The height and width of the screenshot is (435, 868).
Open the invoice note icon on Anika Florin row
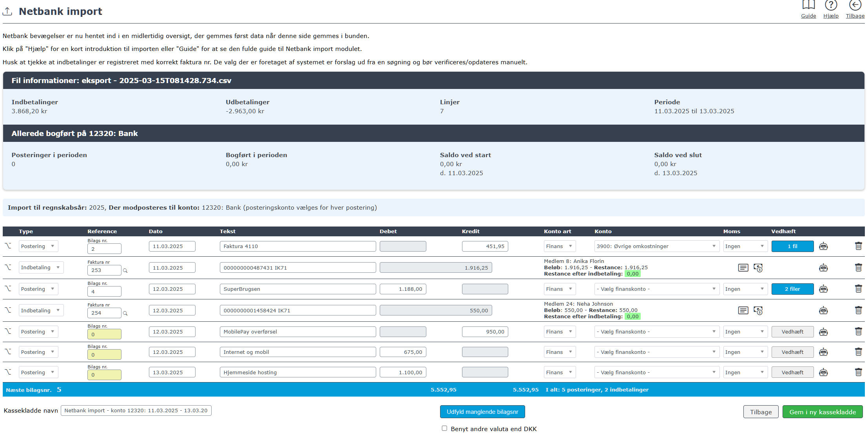coord(743,268)
